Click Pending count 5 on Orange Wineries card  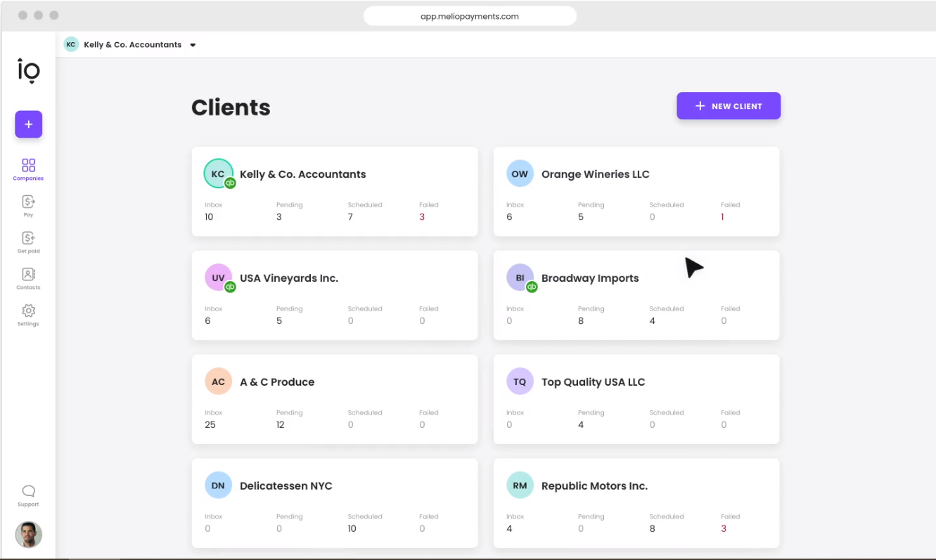click(581, 217)
